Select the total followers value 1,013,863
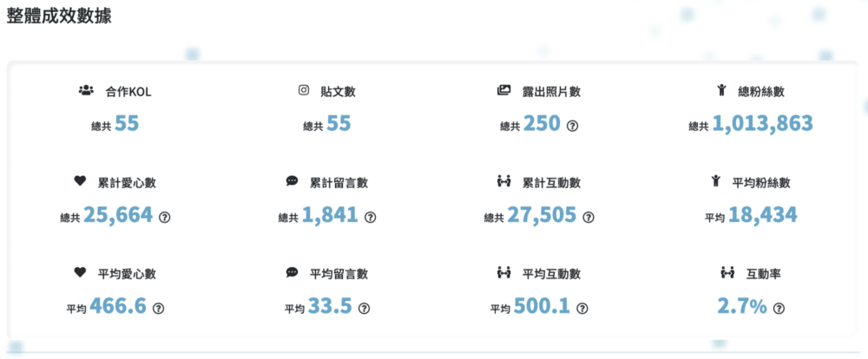Viewport: 868px width, 359px height. 763,123
